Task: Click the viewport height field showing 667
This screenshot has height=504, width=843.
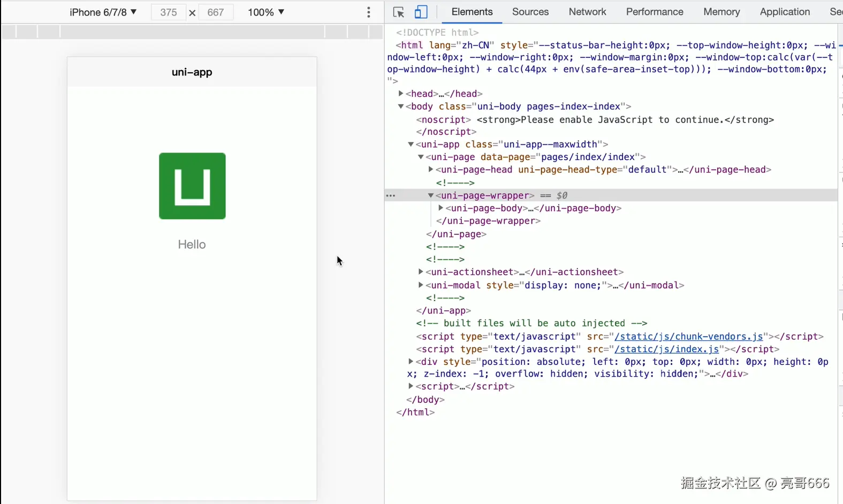Action: pos(216,12)
